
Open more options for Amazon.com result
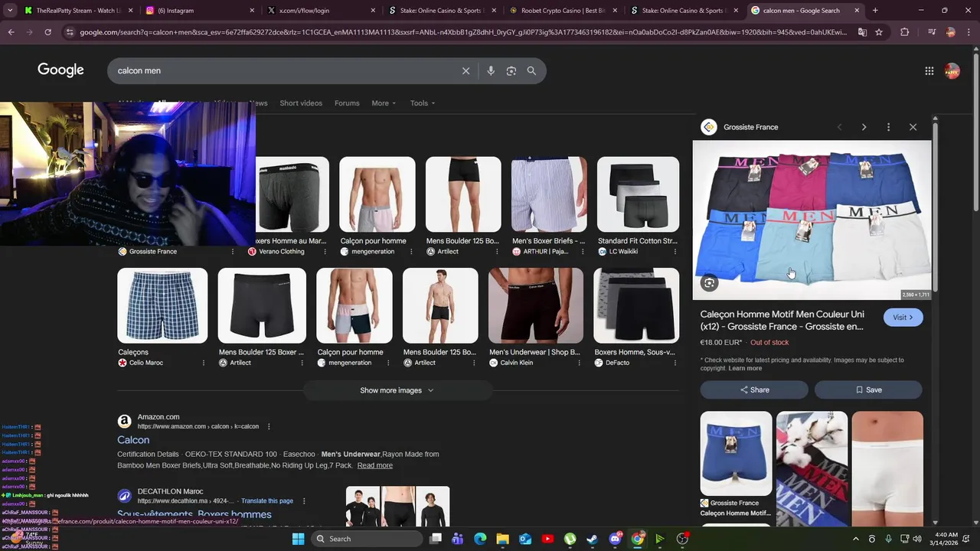[x=269, y=426]
